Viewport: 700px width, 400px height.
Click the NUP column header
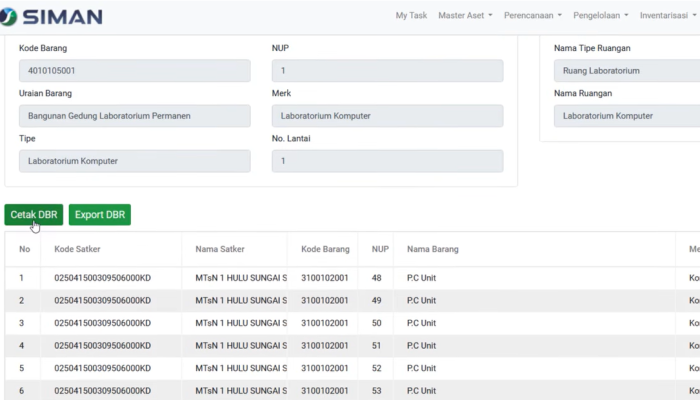pos(380,249)
